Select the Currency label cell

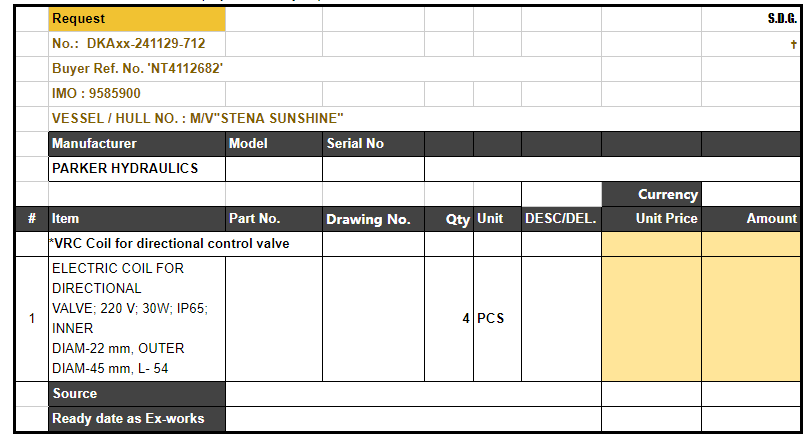point(651,194)
